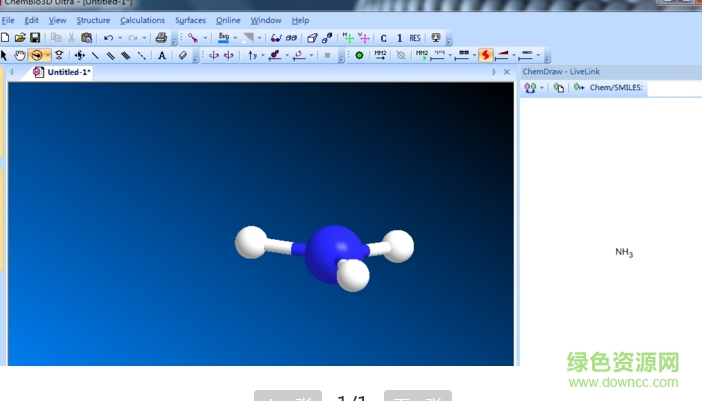Toggle atom serial numbers display

(399, 38)
